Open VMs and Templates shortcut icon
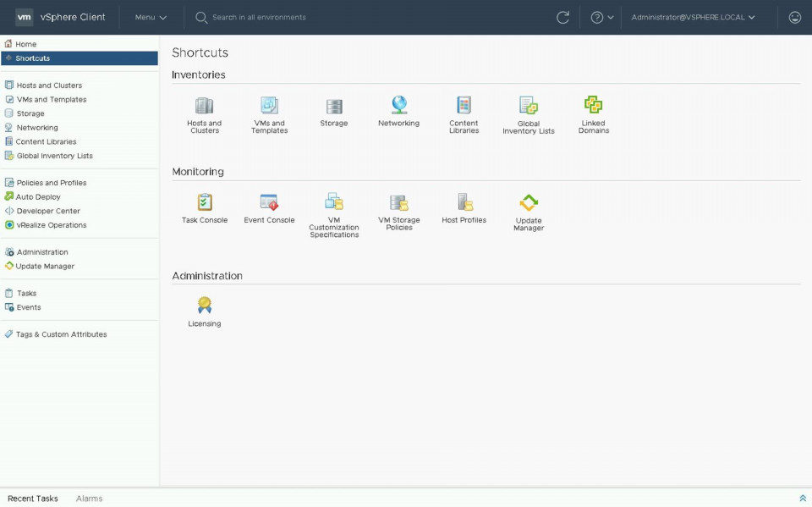Screen dimensions: 812x507 point(269,106)
